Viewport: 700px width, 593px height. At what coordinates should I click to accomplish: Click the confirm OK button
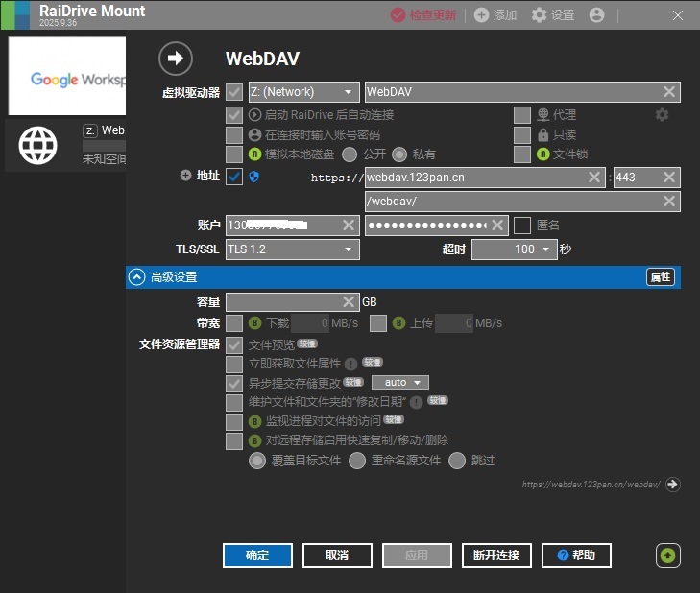point(257,556)
